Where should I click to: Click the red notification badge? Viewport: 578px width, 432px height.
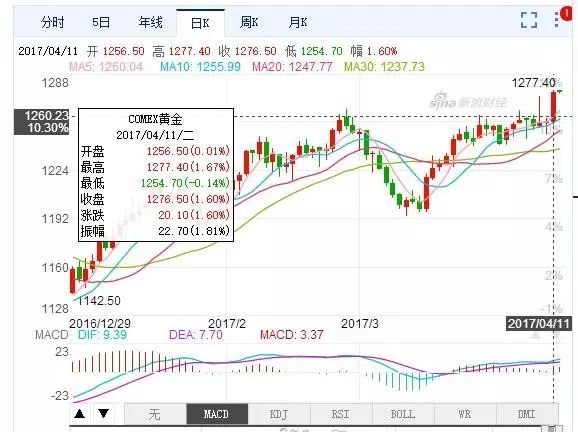tap(566, 14)
